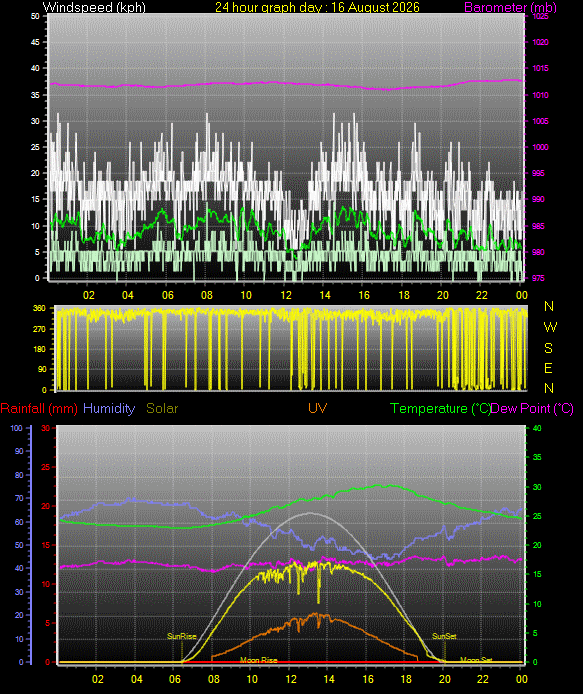Click the '985' barometer axis value

pyautogui.click(x=538, y=226)
